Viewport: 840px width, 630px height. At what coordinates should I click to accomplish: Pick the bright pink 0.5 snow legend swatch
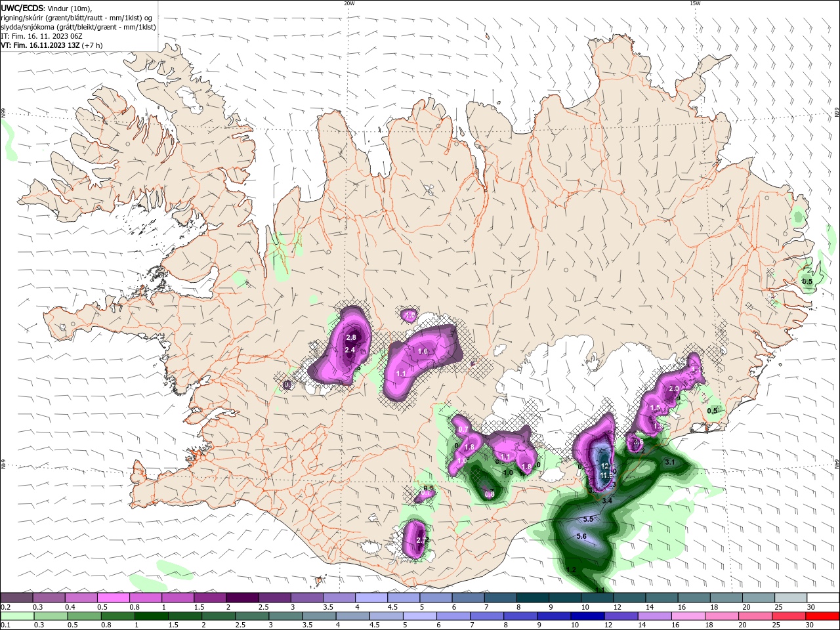point(114,598)
